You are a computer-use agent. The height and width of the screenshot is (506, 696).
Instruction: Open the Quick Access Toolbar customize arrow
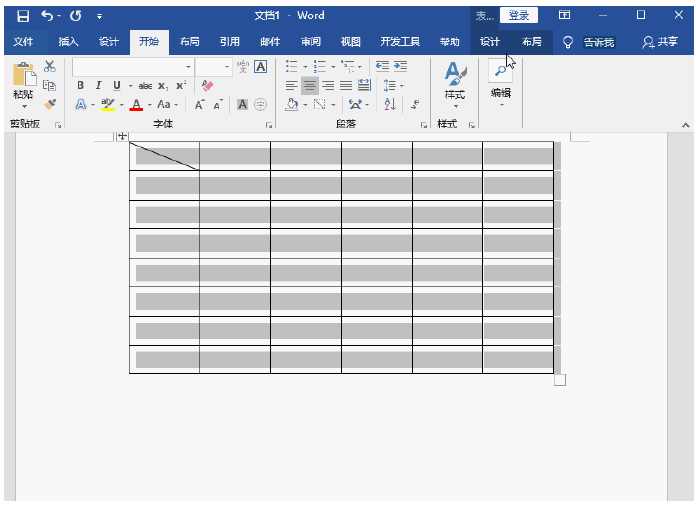99,17
